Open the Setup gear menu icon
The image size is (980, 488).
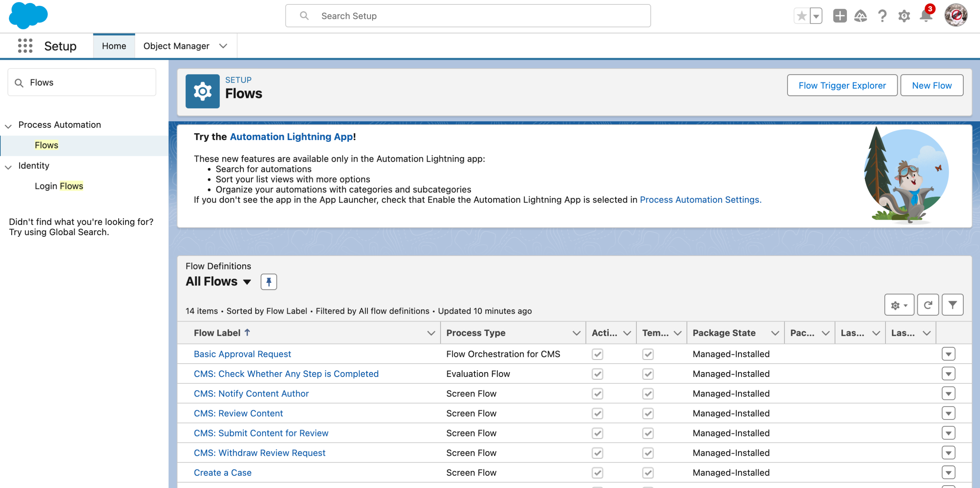pos(904,16)
